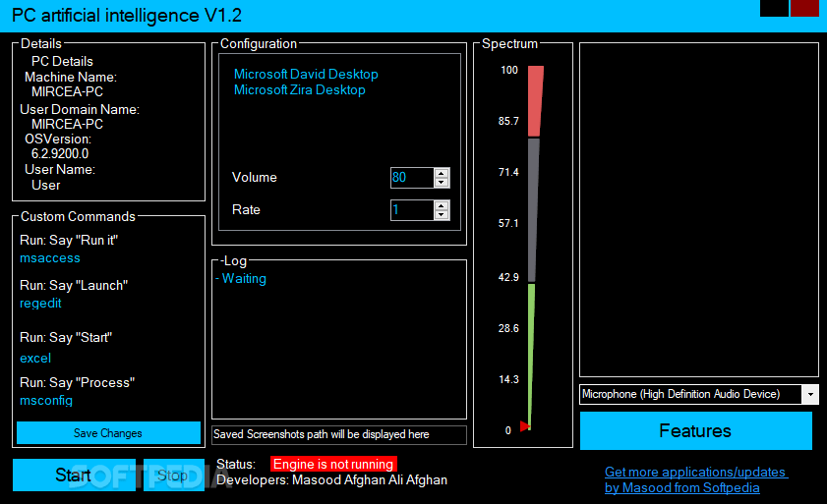The width and height of the screenshot is (827, 504).
Task: Click OSVersion value 6.2.9200.0
Action: (x=60, y=154)
